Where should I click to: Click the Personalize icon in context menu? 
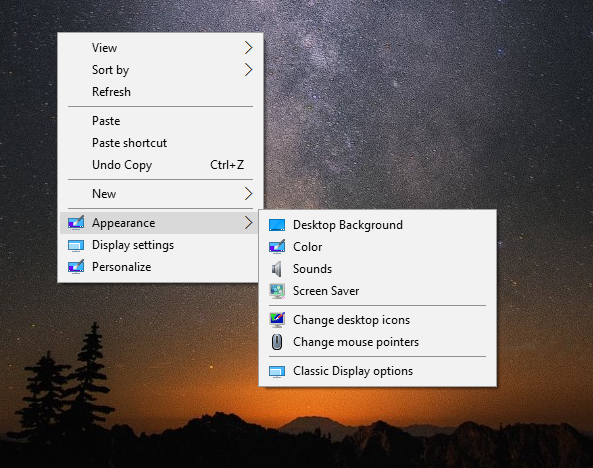76,267
